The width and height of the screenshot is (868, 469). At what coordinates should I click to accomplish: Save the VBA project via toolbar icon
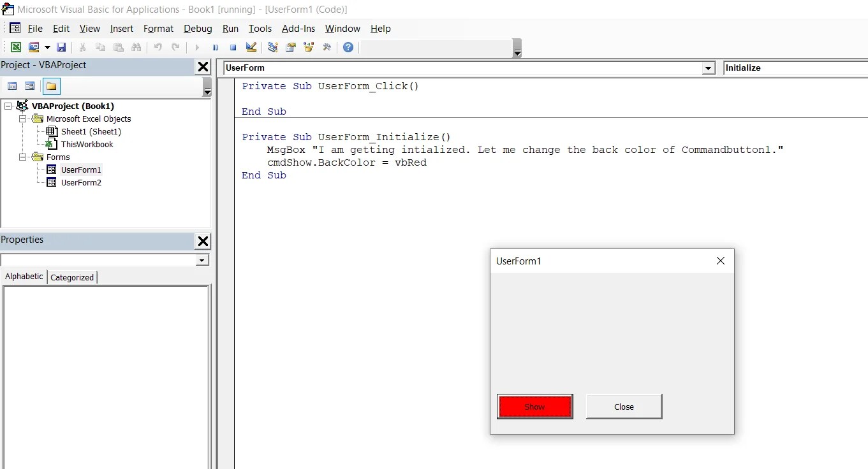pos(62,47)
